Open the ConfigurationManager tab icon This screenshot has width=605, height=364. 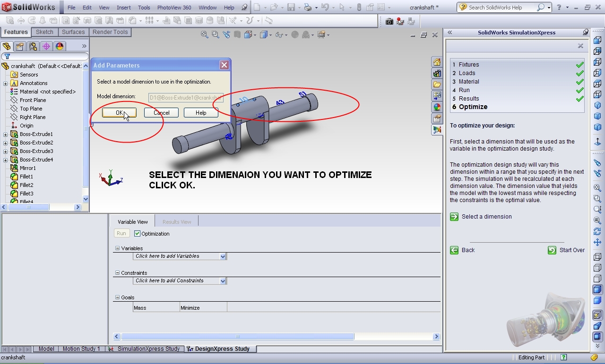pyautogui.click(x=33, y=46)
